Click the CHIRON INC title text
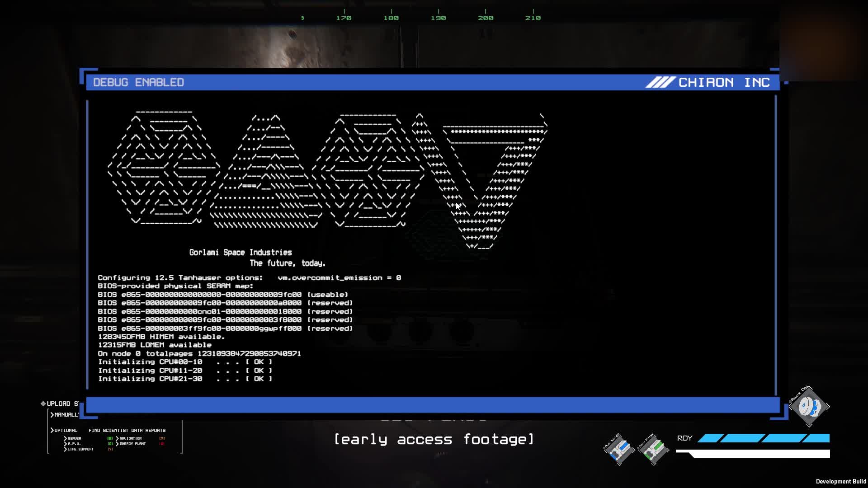The image size is (868, 488). pyautogui.click(x=724, y=82)
